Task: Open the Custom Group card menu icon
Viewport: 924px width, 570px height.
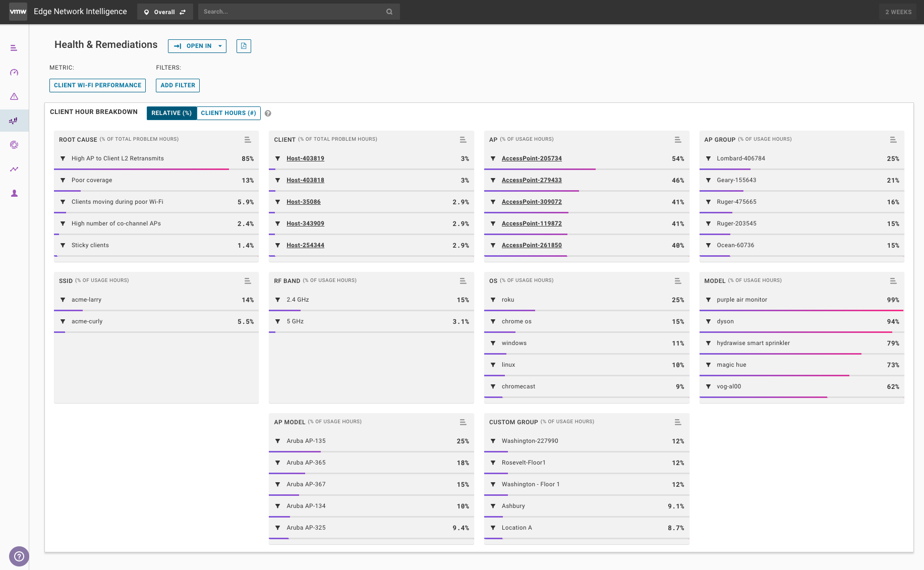Action: [x=678, y=422]
